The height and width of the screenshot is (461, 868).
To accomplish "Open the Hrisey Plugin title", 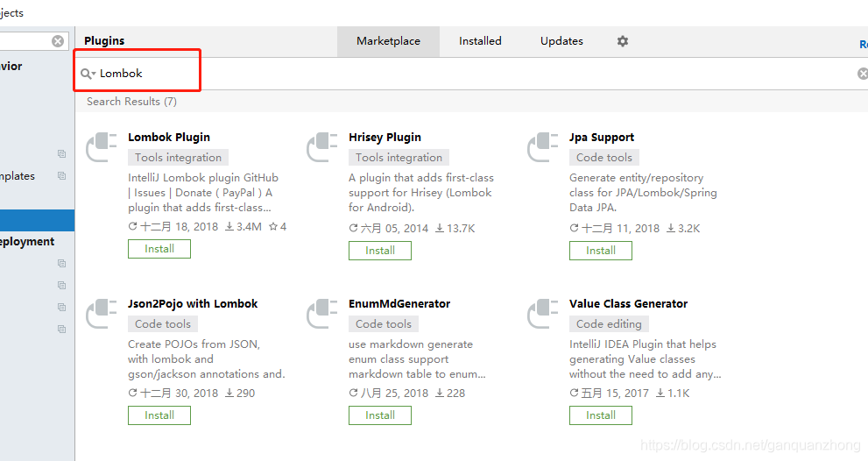I will (x=385, y=138).
